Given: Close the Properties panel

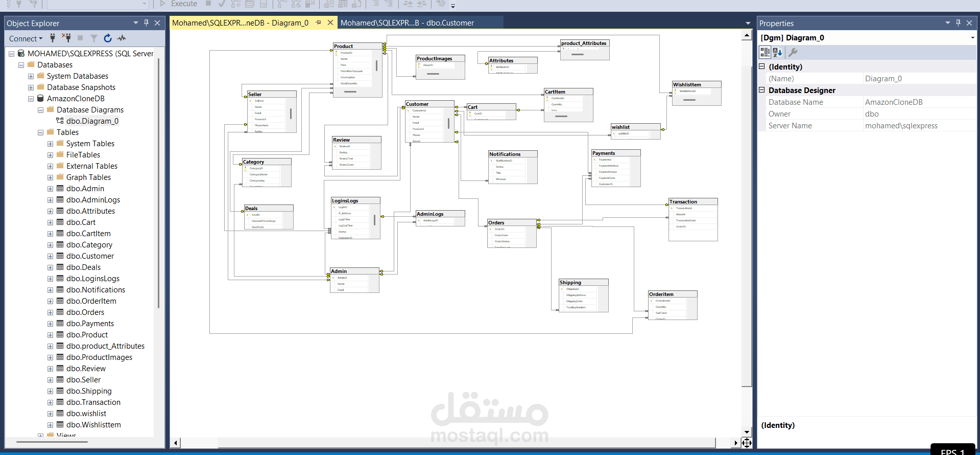Looking at the screenshot, I should 969,23.
